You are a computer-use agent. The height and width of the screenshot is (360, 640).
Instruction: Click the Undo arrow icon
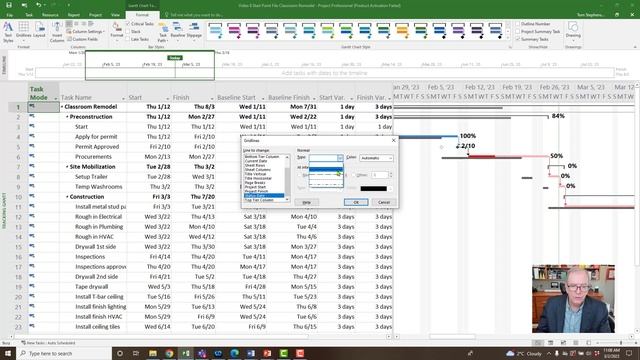pyautogui.click(x=38, y=5)
